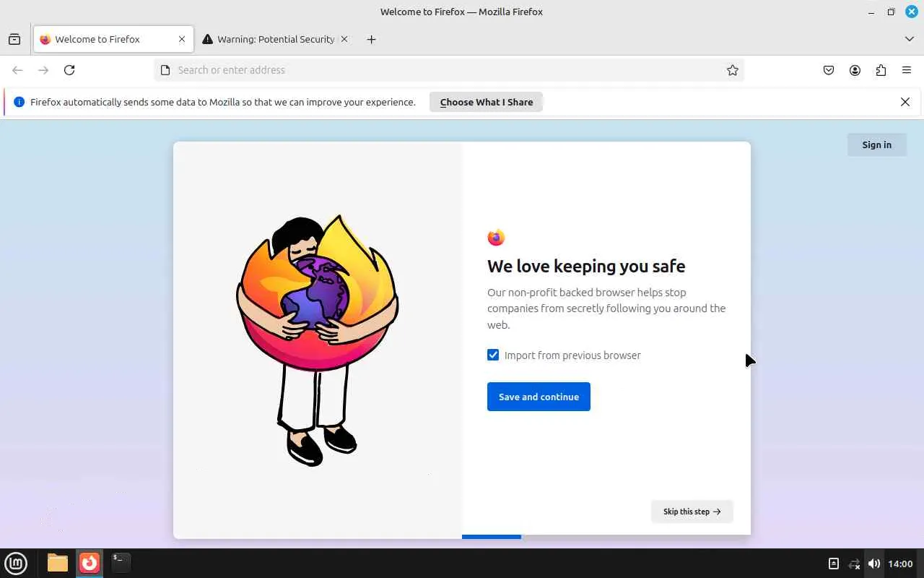Viewport: 924px width, 578px height.
Task: Open the 14:00 clock calendar
Action: point(900,564)
